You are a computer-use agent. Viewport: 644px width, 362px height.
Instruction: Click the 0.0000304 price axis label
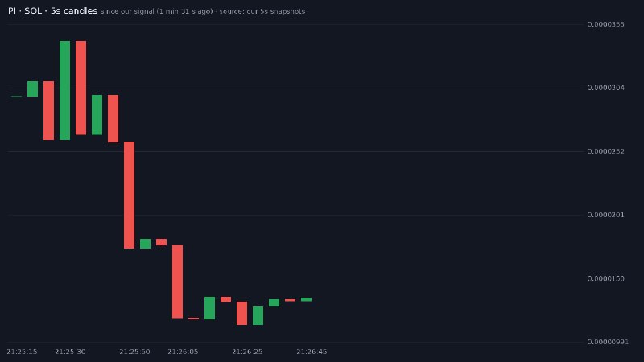[606, 88]
